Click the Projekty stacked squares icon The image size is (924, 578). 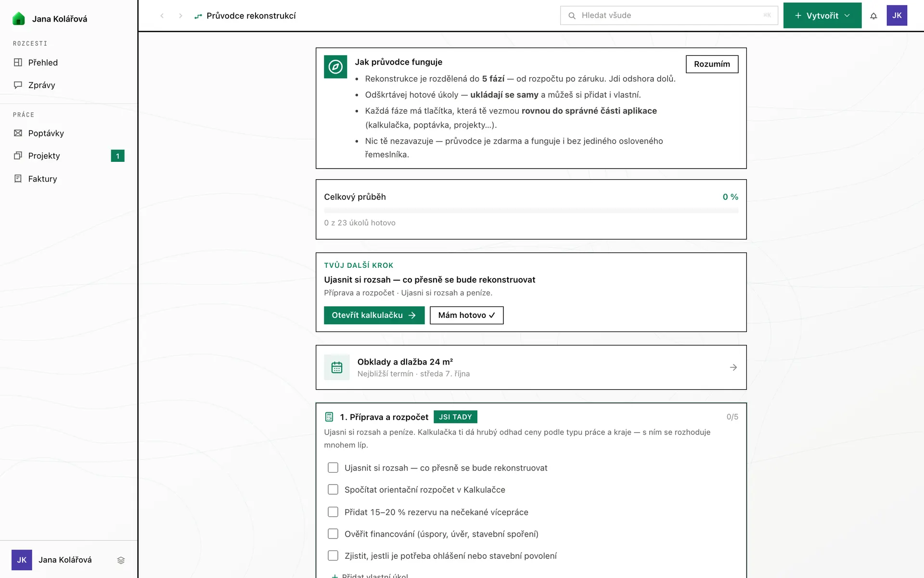18,156
